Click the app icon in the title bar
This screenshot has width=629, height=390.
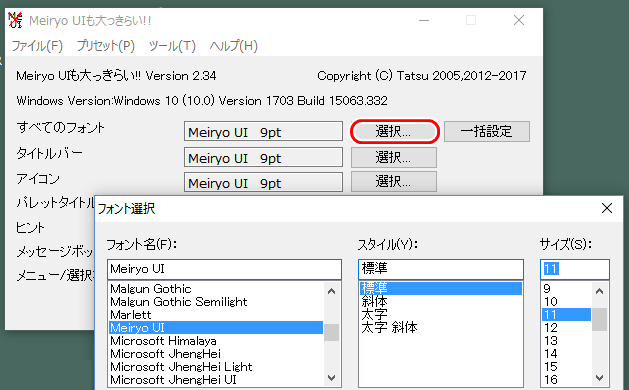point(15,20)
